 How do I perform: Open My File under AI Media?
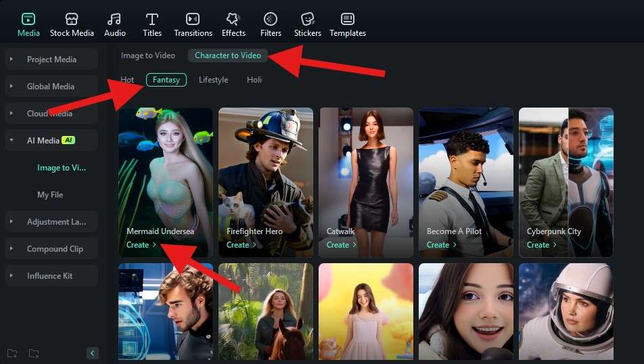coord(50,195)
